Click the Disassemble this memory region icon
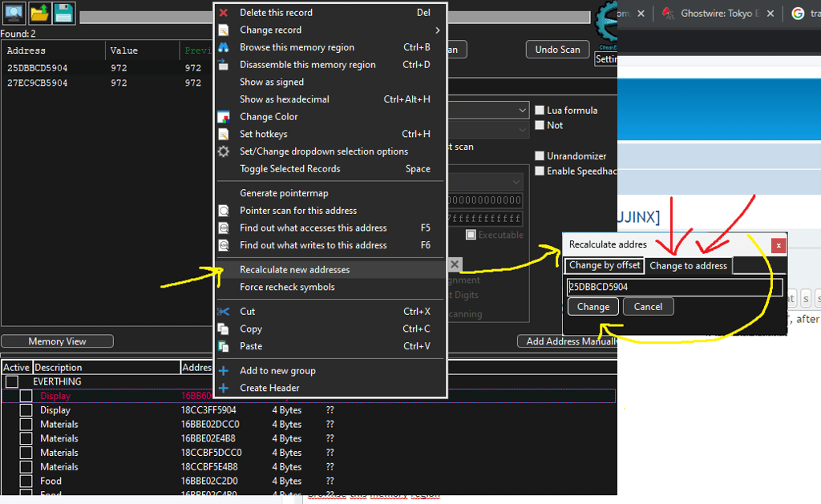The width and height of the screenshot is (821, 504). pyautogui.click(x=224, y=64)
